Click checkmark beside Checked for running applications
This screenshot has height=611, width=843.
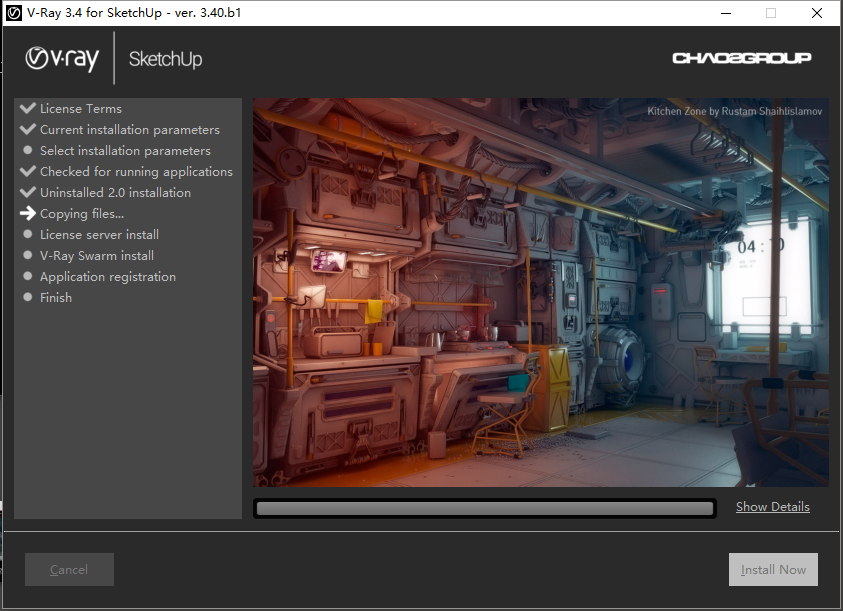tap(28, 171)
